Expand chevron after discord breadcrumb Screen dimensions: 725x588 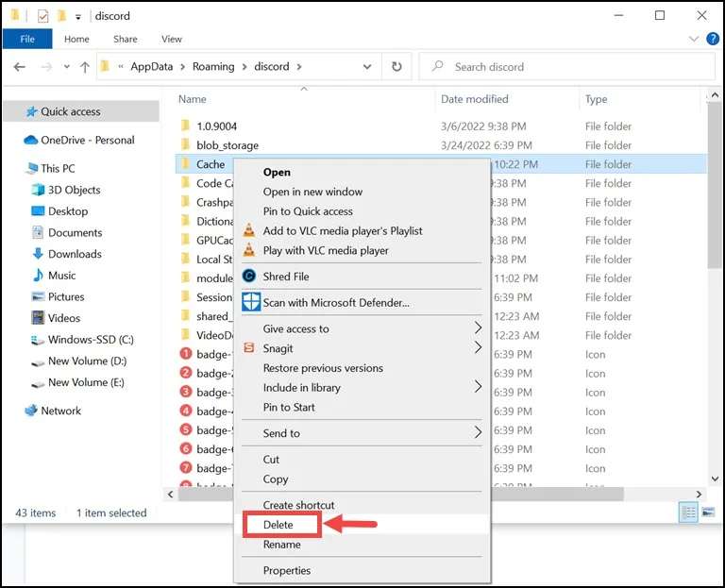pos(299,67)
